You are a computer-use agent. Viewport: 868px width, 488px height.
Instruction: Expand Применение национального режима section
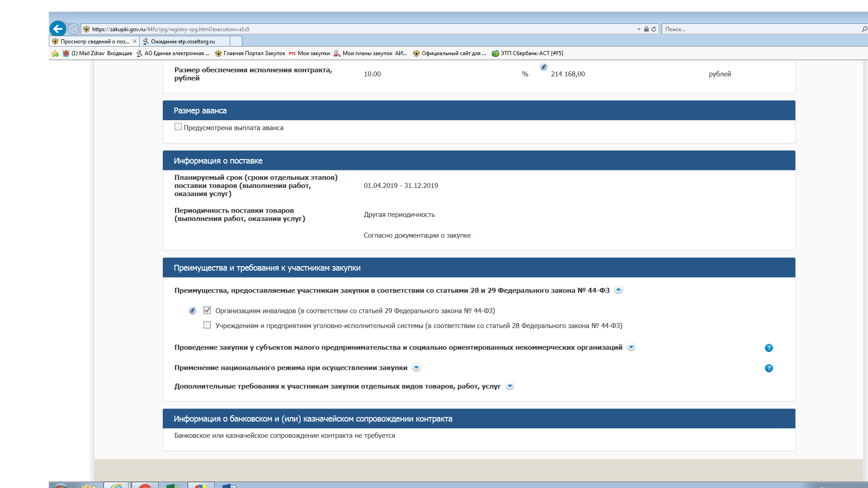coord(416,368)
